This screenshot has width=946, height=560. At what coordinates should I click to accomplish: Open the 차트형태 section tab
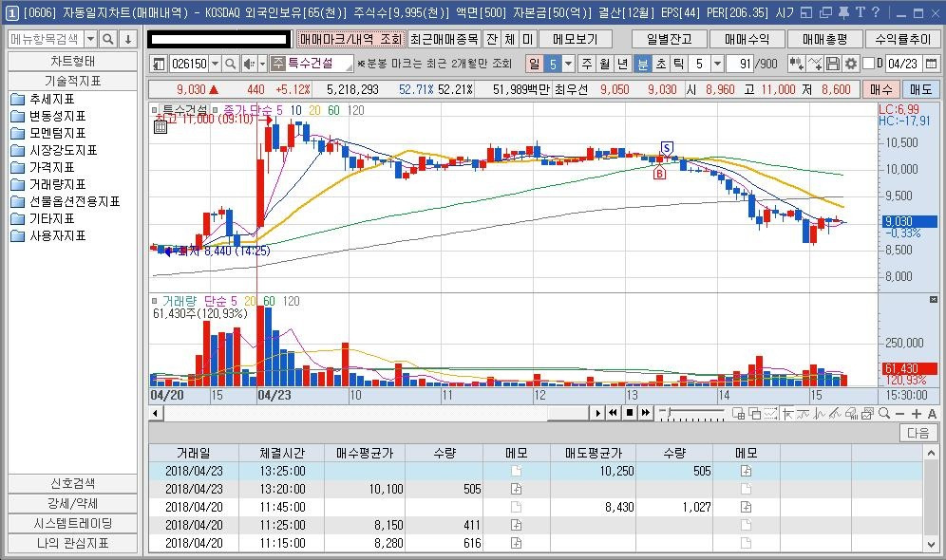pos(72,62)
